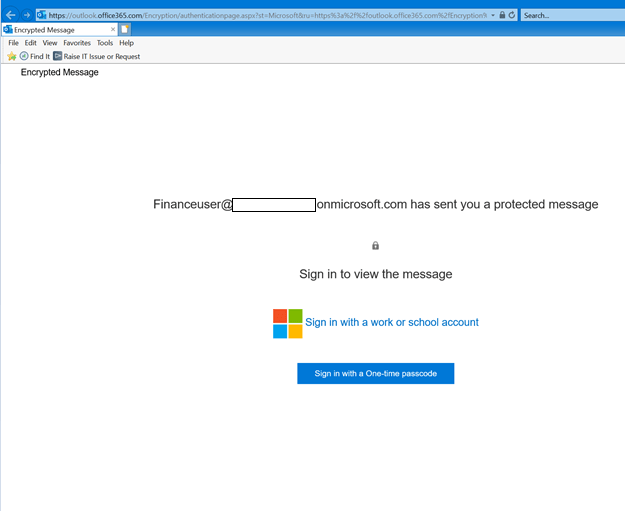Select the Encrypted Message tab
This screenshot has width=627, height=511.
click(59, 30)
